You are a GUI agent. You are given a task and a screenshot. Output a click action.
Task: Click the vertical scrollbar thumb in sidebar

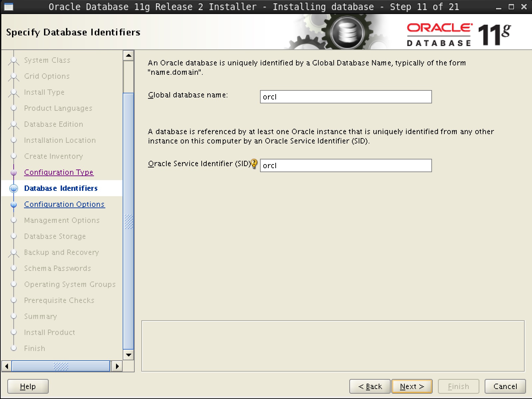[128, 221]
